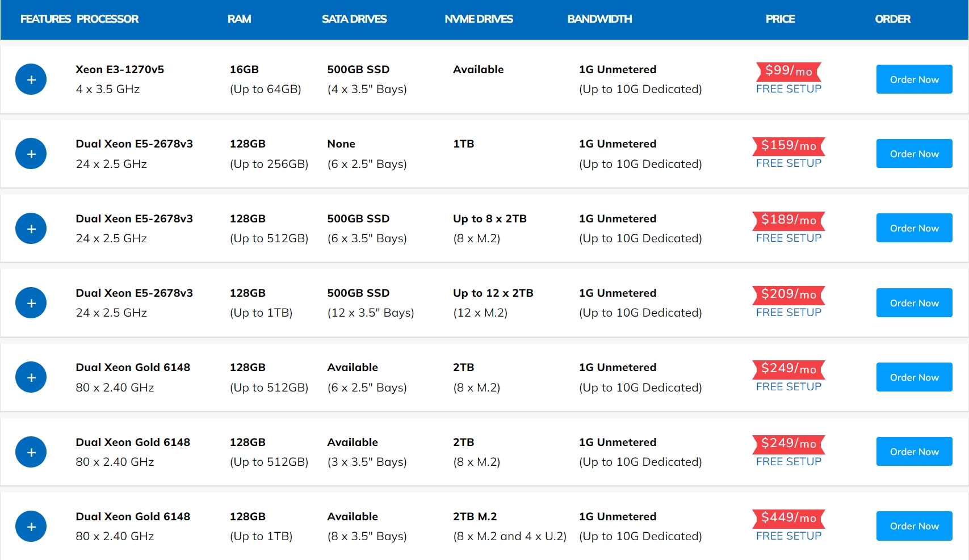969x560 pixels.
Task: Click the RAM column header
Action: 239,19
